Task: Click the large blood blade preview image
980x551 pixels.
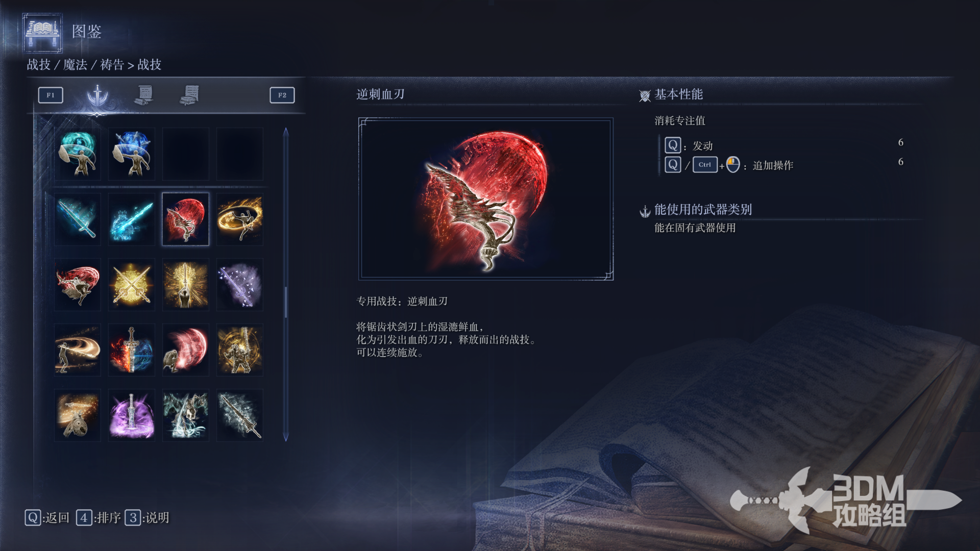Action: (486, 199)
